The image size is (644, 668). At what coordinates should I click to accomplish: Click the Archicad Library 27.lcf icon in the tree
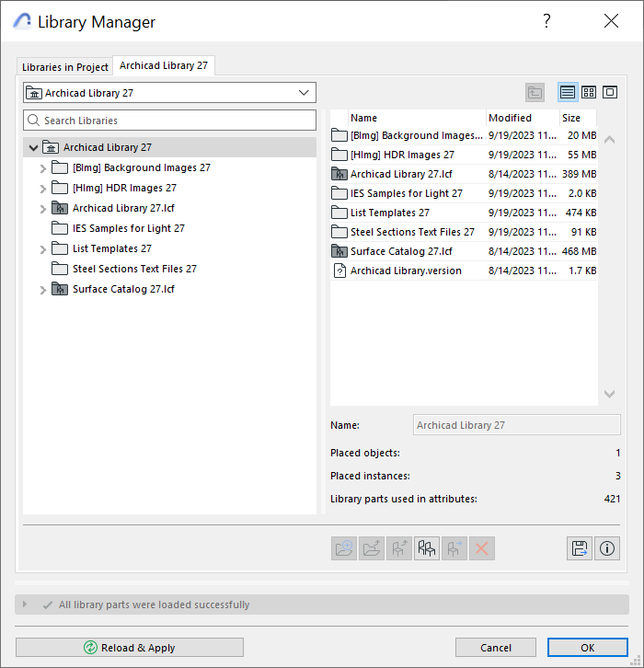[60, 208]
